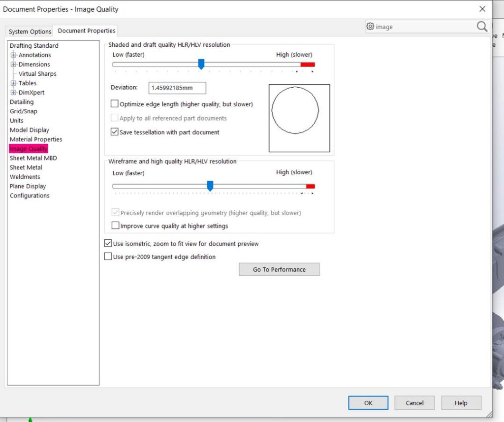Select the Document Properties tab
The height and width of the screenshot is (422, 504).
(x=87, y=31)
